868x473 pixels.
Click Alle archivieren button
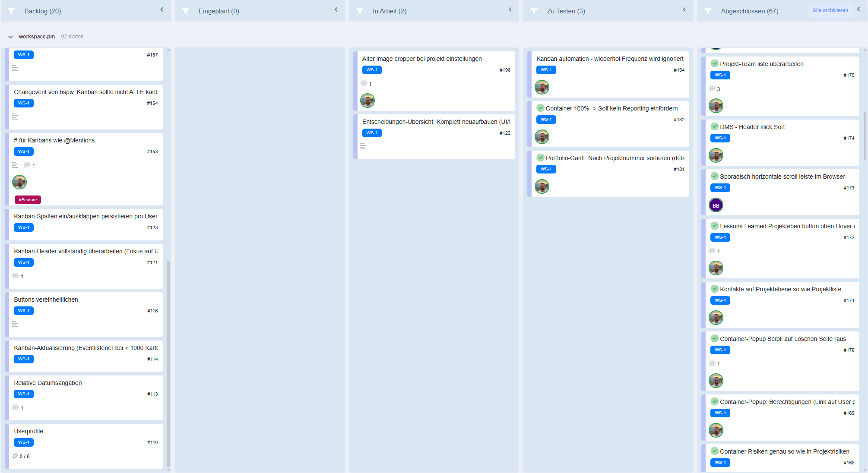(x=830, y=10)
